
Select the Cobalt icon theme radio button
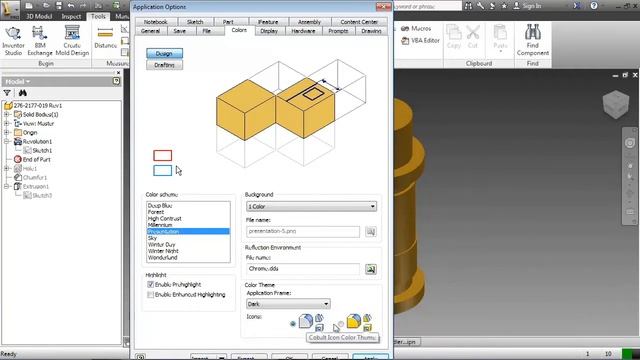(x=293, y=324)
